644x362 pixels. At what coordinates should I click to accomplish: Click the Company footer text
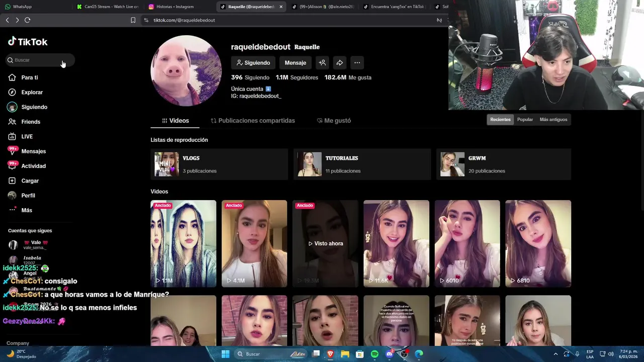(18, 343)
